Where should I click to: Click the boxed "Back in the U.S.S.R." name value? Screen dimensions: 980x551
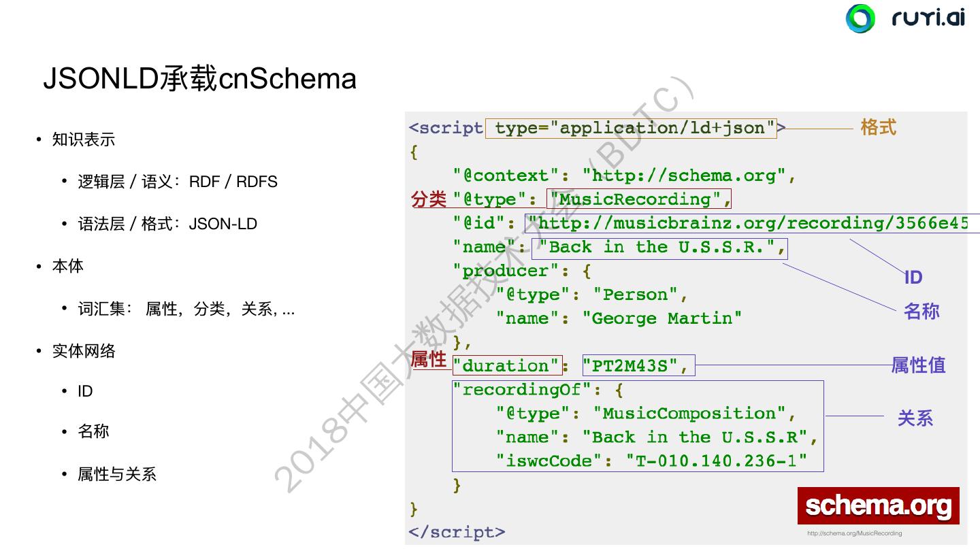pyautogui.click(x=659, y=247)
